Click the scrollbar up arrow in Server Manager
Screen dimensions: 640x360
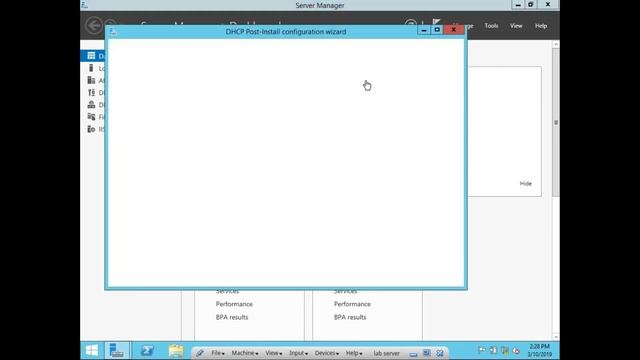(556, 44)
